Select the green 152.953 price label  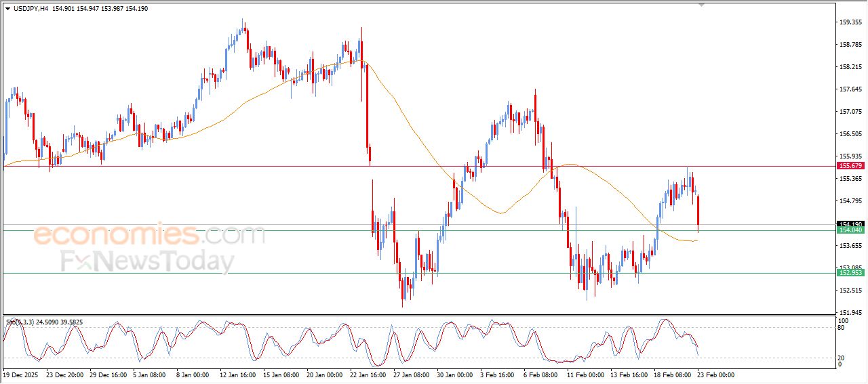850,273
